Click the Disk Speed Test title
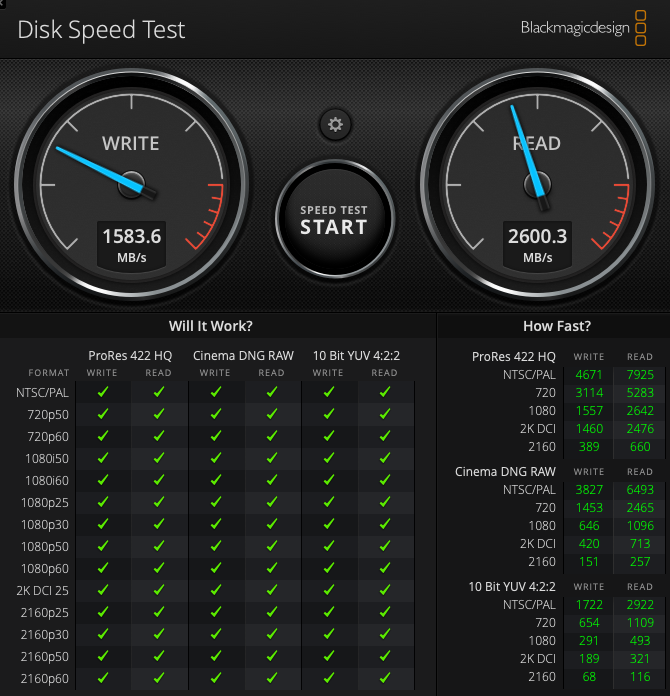This screenshot has width=670, height=696. [x=101, y=30]
